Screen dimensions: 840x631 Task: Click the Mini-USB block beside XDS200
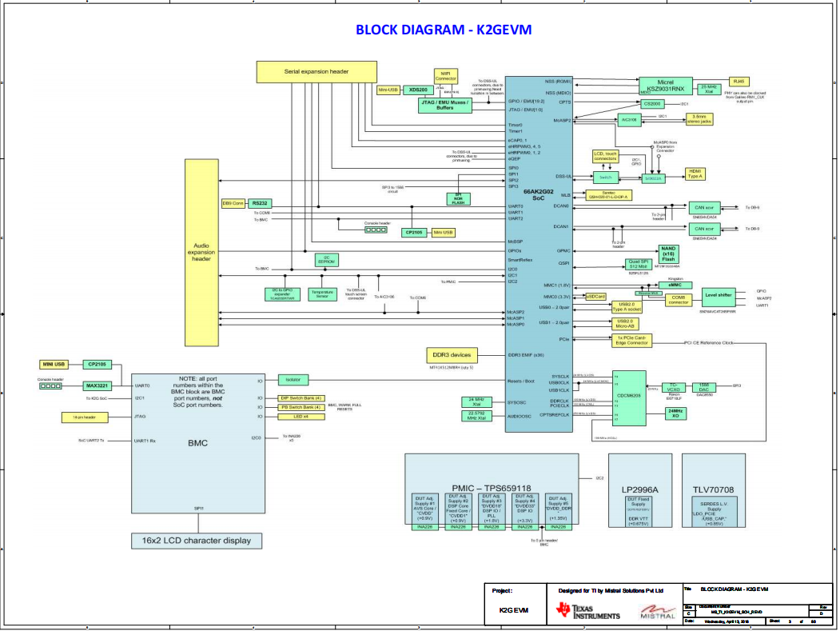pos(388,90)
